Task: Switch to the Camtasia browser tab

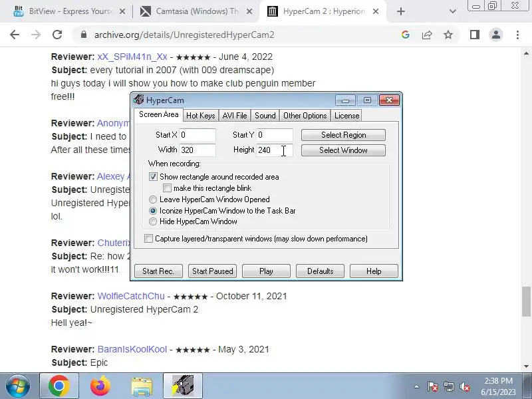Action: click(x=197, y=11)
